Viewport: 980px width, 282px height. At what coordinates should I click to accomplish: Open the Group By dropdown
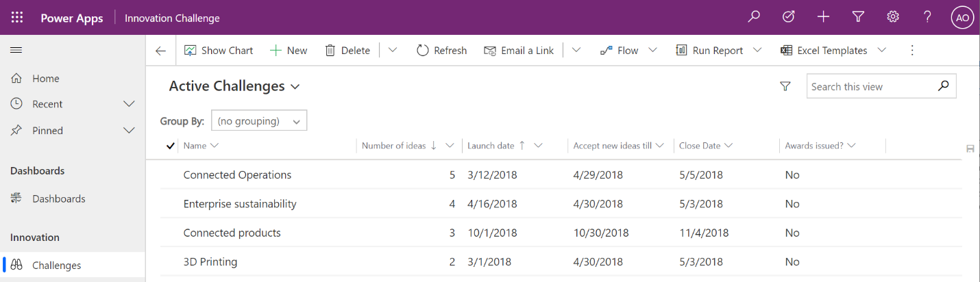[259, 121]
